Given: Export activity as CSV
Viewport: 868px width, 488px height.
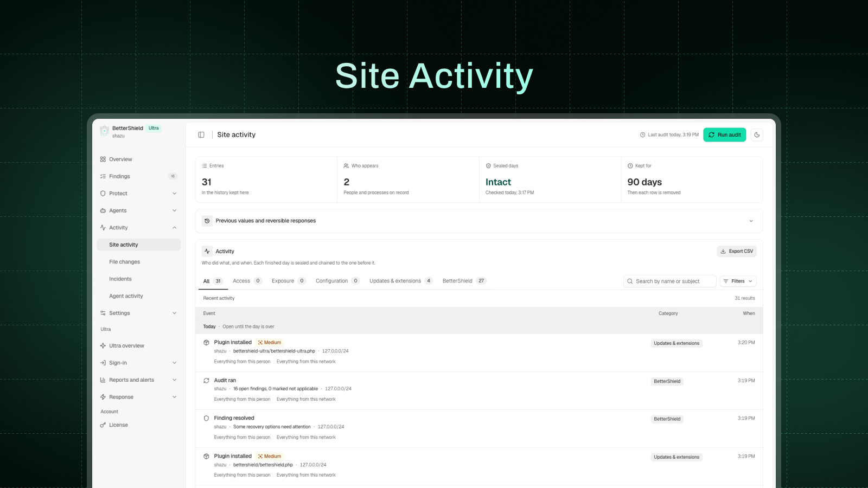Looking at the screenshot, I should point(737,252).
